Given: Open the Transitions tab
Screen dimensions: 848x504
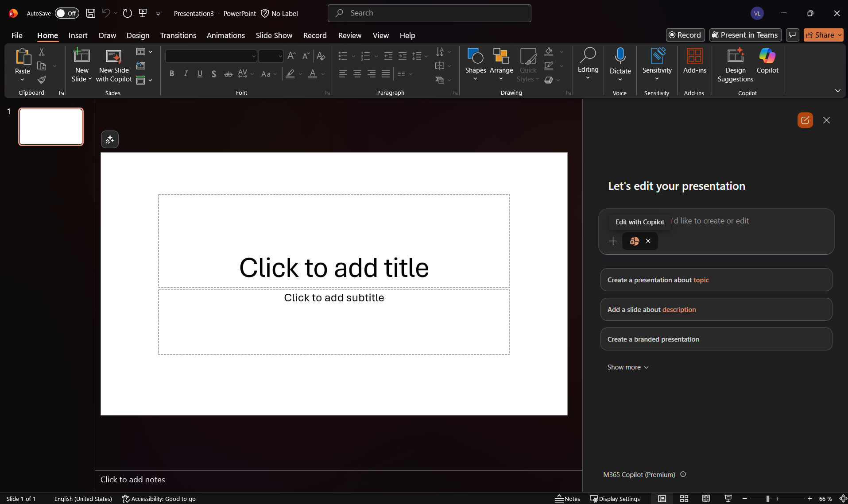Looking at the screenshot, I should (178, 35).
